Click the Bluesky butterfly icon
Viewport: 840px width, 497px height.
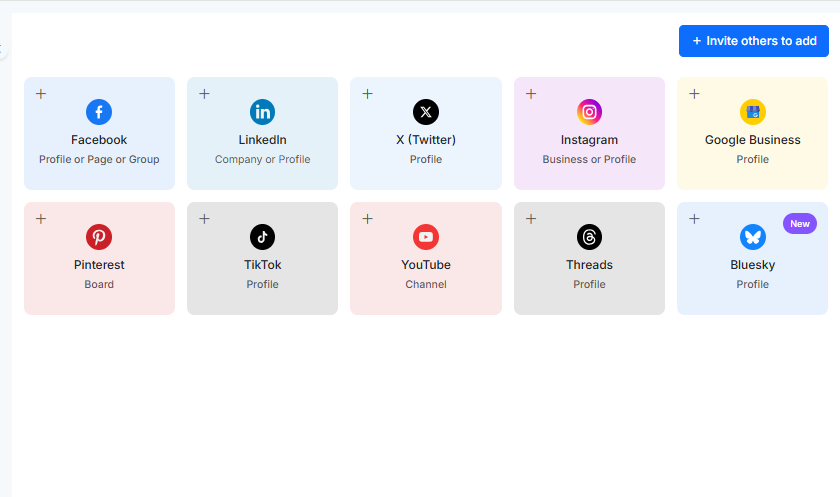[x=753, y=237]
